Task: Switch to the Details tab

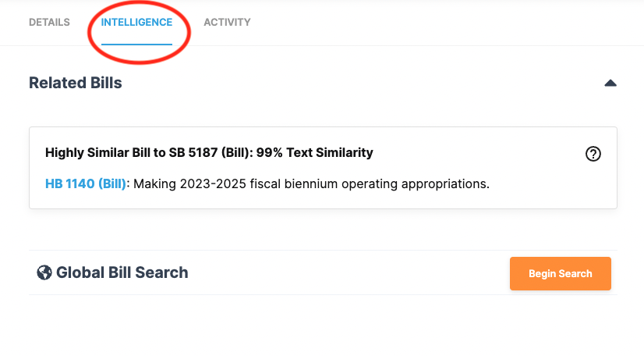Action: (x=49, y=23)
